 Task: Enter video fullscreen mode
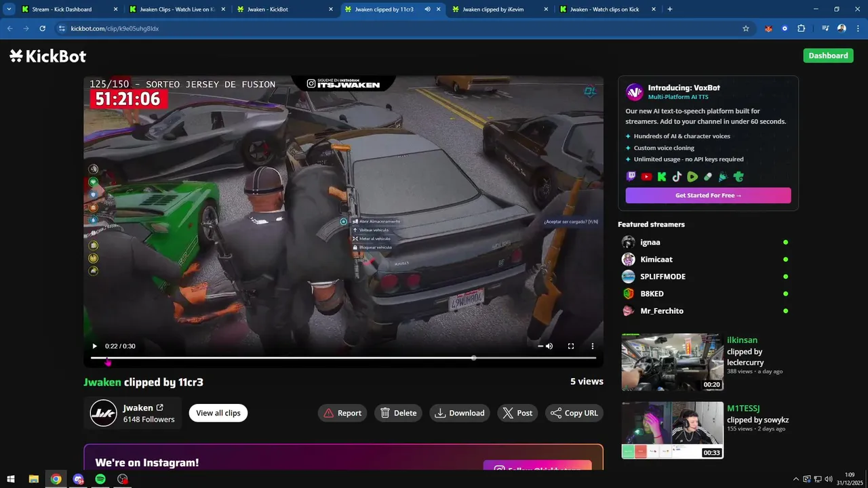[x=571, y=346]
